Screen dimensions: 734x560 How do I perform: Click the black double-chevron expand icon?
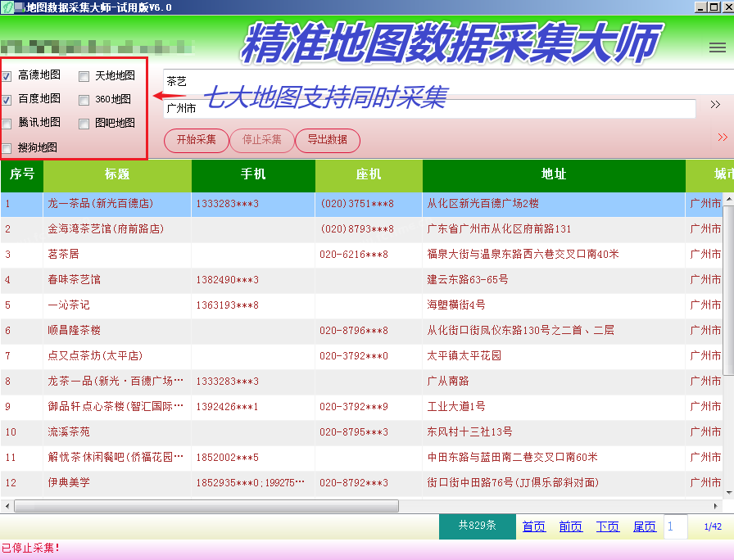[x=715, y=104]
